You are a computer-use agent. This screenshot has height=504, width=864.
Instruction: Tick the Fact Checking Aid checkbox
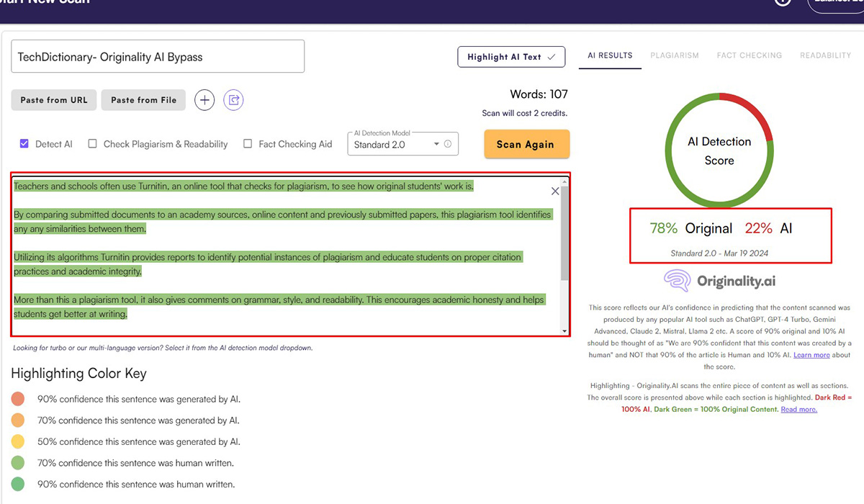click(248, 144)
